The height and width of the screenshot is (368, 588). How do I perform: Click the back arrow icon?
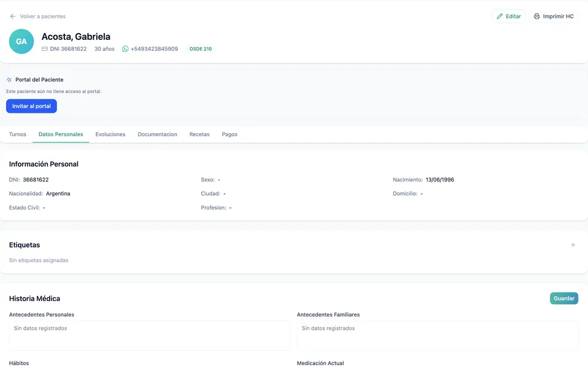pyautogui.click(x=13, y=16)
